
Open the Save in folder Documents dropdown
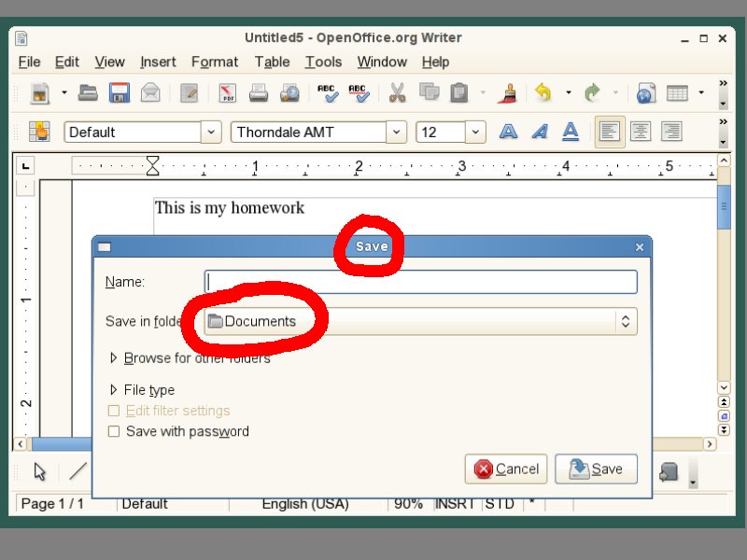[x=420, y=321]
